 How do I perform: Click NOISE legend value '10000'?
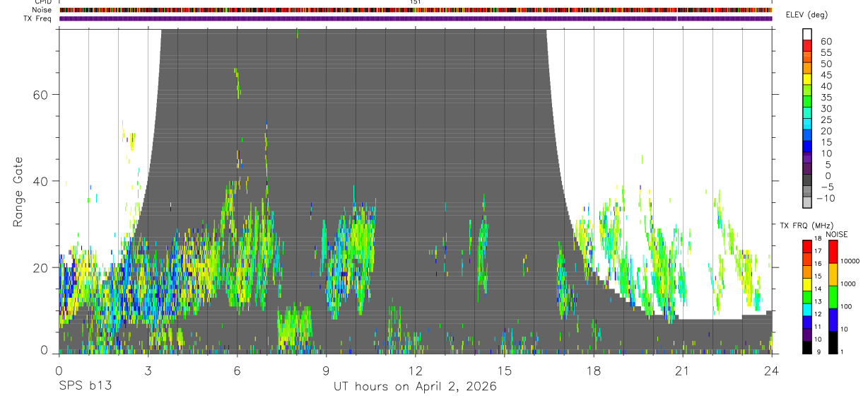849,262
